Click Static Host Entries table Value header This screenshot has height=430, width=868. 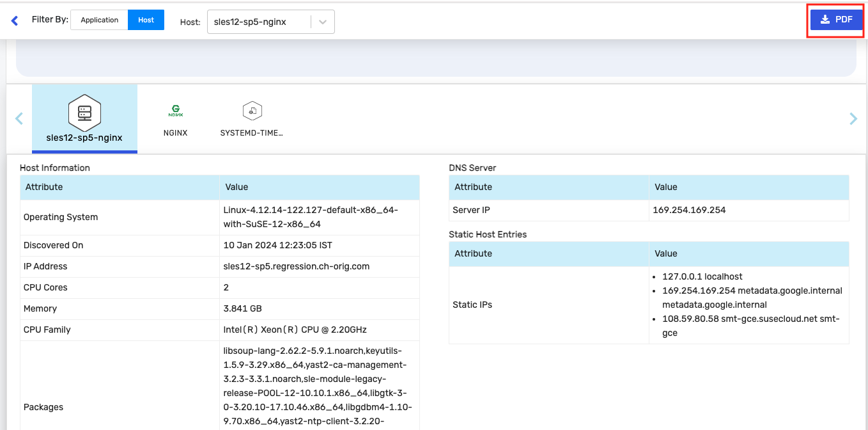point(749,253)
